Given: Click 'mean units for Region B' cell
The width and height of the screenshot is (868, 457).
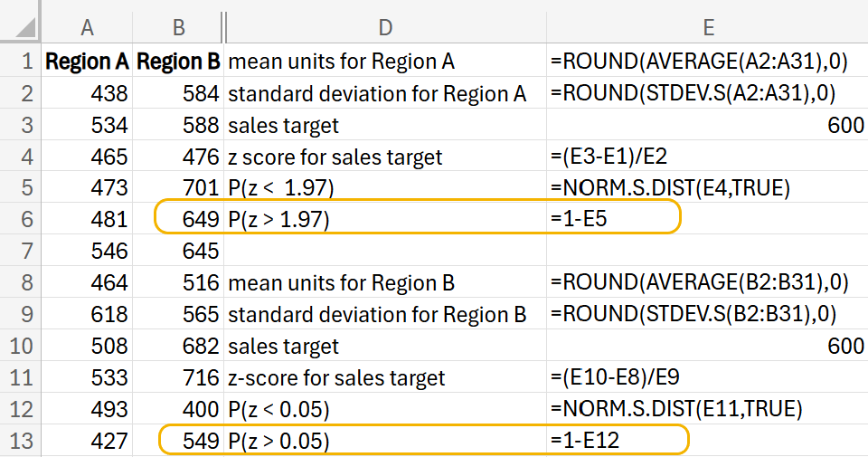Looking at the screenshot, I should tap(385, 283).
